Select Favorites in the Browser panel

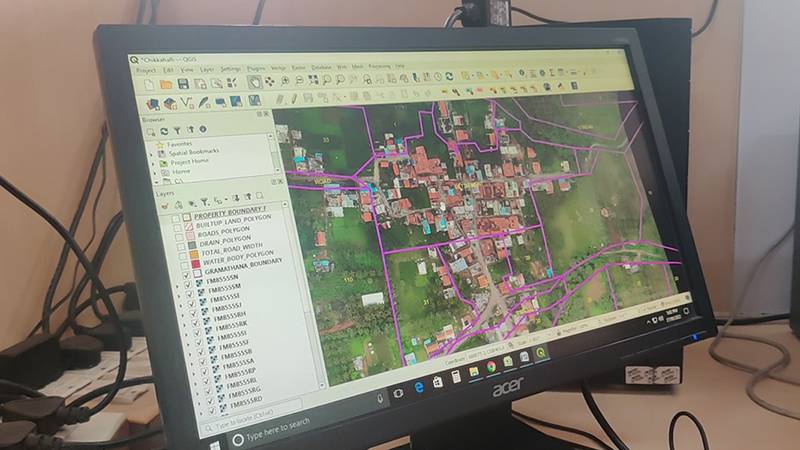[x=179, y=144]
